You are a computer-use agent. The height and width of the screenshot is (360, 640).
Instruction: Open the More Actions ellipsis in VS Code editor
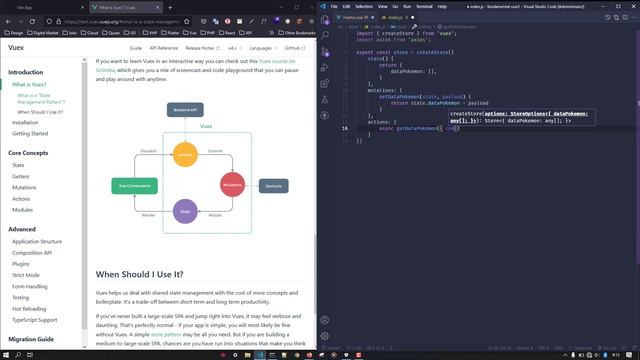pos(633,18)
